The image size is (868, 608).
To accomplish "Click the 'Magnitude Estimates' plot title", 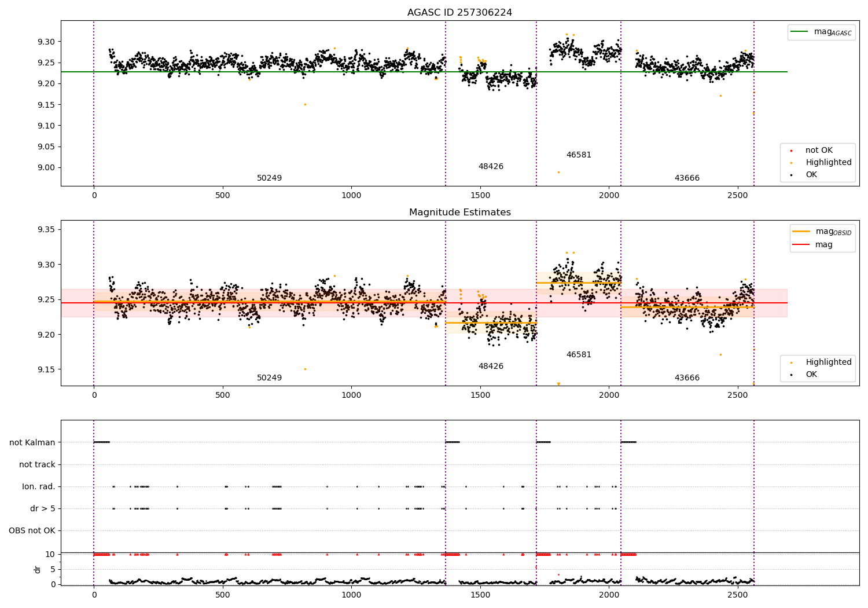I will [x=459, y=213].
